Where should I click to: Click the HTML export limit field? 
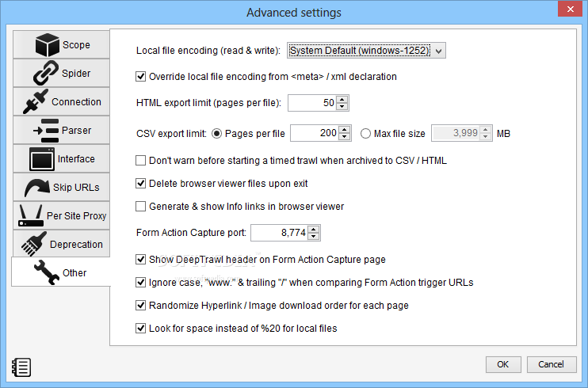(312, 103)
